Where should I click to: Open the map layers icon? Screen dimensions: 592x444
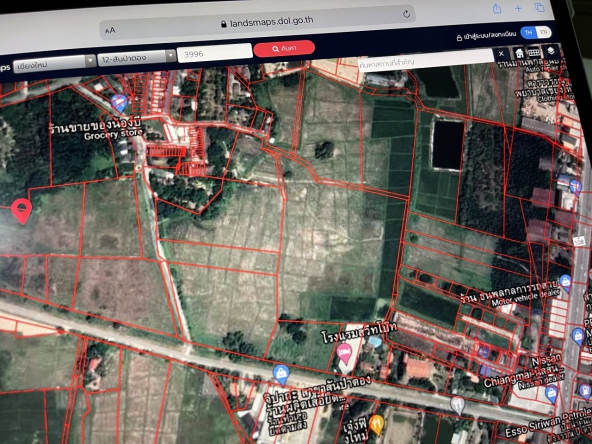(550, 51)
